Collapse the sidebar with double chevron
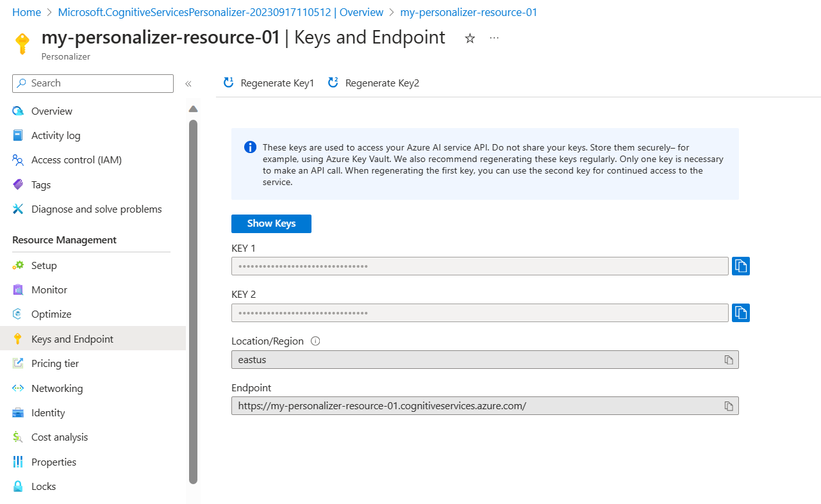Image resolution: width=821 pixels, height=504 pixels. pos(188,84)
